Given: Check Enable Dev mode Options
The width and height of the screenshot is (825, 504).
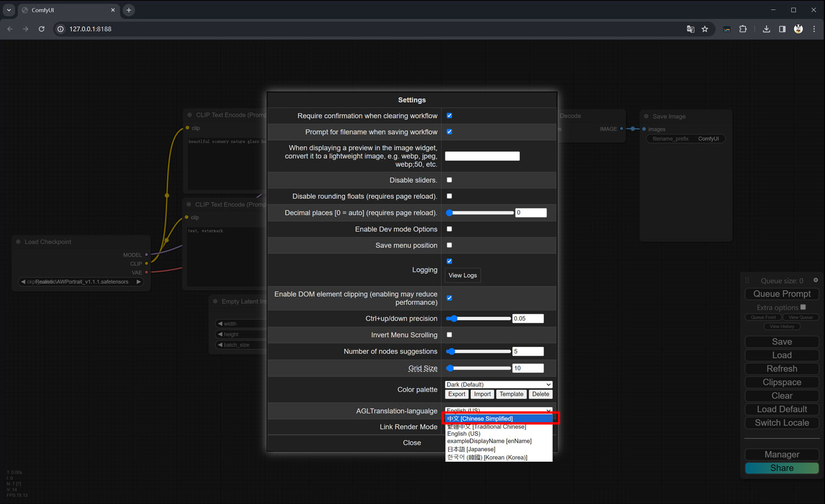Looking at the screenshot, I should tap(449, 229).
